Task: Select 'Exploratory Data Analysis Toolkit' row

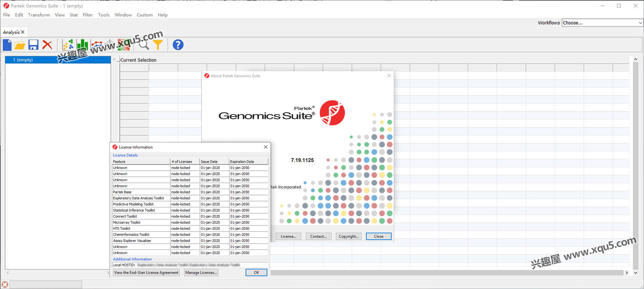Action: tap(190, 198)
